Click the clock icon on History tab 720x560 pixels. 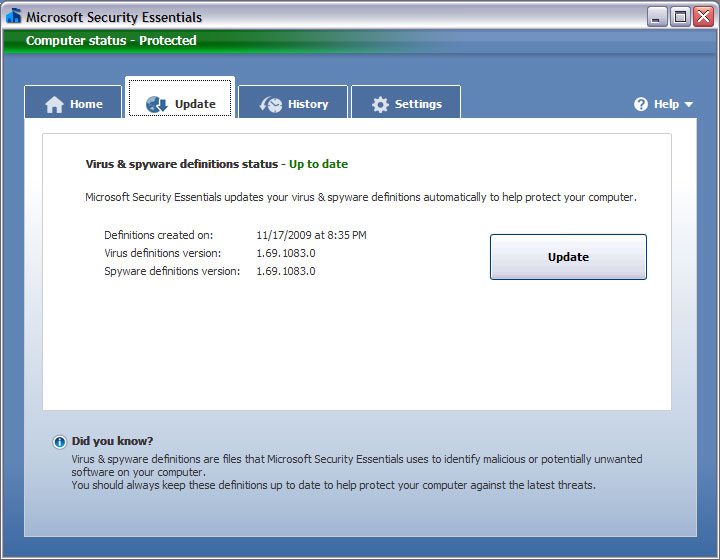pos(271,104)
